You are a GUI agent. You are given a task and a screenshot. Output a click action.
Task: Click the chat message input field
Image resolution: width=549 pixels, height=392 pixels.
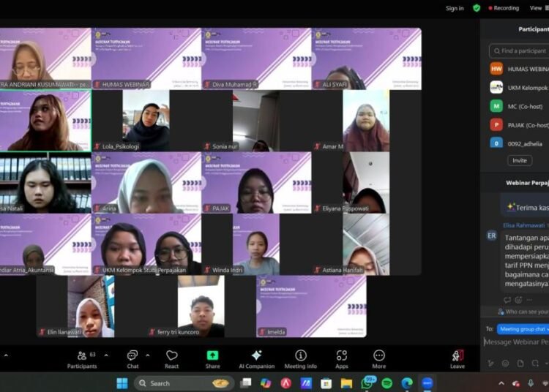pos(516,342)
